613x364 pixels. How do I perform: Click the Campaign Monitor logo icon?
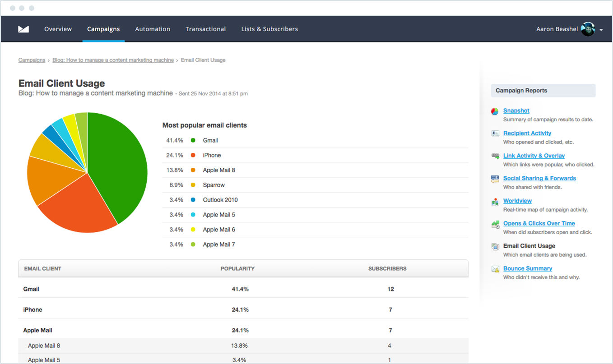pyautogui.click(x=23, y=29)
